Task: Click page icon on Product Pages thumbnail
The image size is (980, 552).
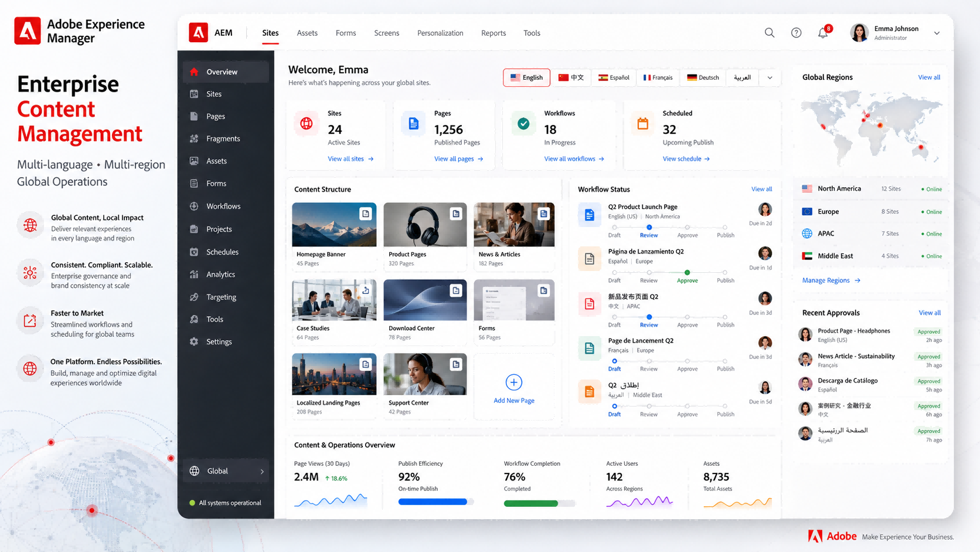Action: coord(456,214)
